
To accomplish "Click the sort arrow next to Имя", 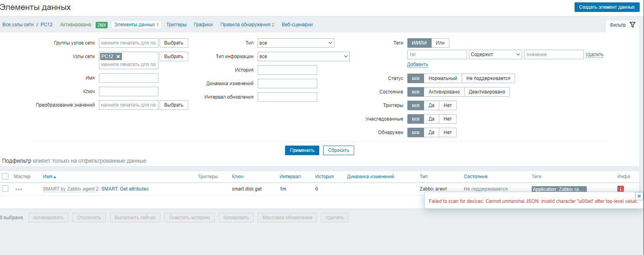I will [x=55, y=177].
